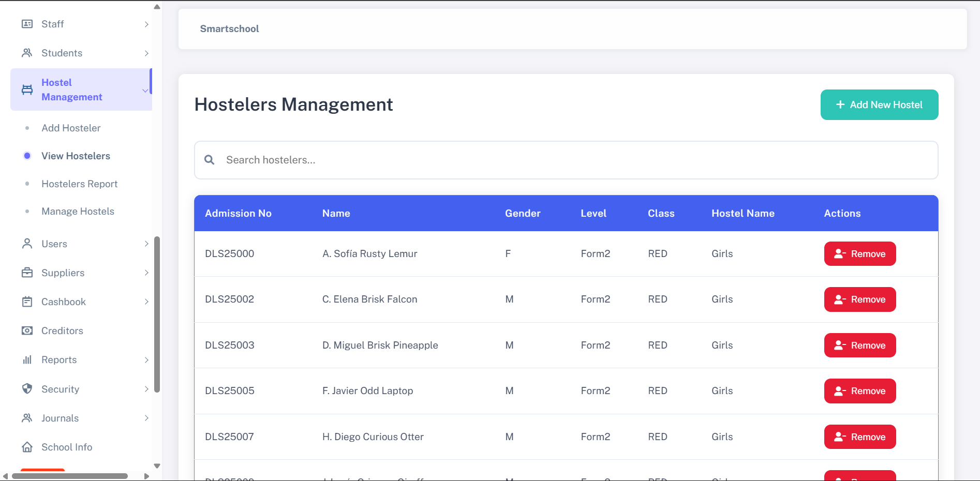This screenshot has height=481, width=980.
Task: Click the Cashbook notebook icon
Action: [x=27, y=302]
